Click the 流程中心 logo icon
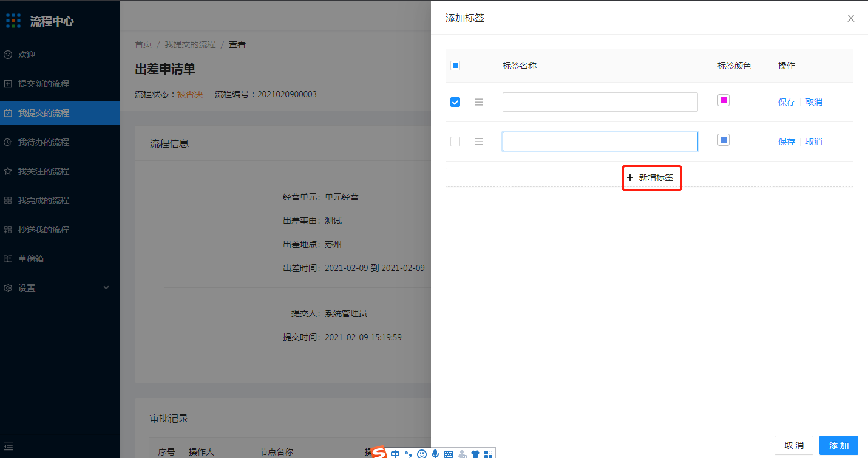 (13, 21)
